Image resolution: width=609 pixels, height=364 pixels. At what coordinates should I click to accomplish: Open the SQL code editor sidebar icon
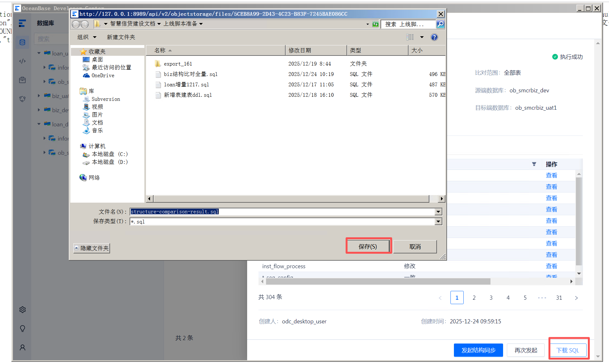click(x=22, y=61)
